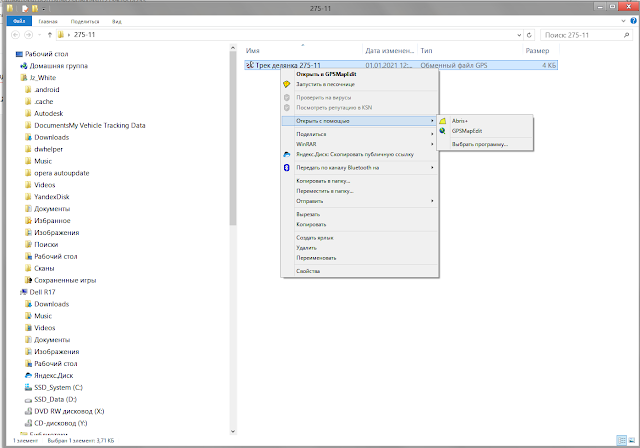Run the file in sandbox (Запустить в песочнице)
Image resolution: width=640 pixels, height=448 pixels.
click(x=360, y=84)
